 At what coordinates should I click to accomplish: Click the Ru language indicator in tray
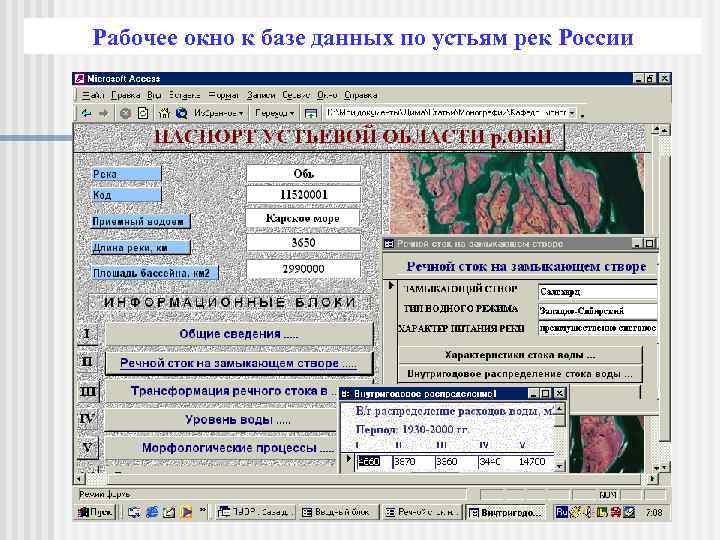coord(561,512)
